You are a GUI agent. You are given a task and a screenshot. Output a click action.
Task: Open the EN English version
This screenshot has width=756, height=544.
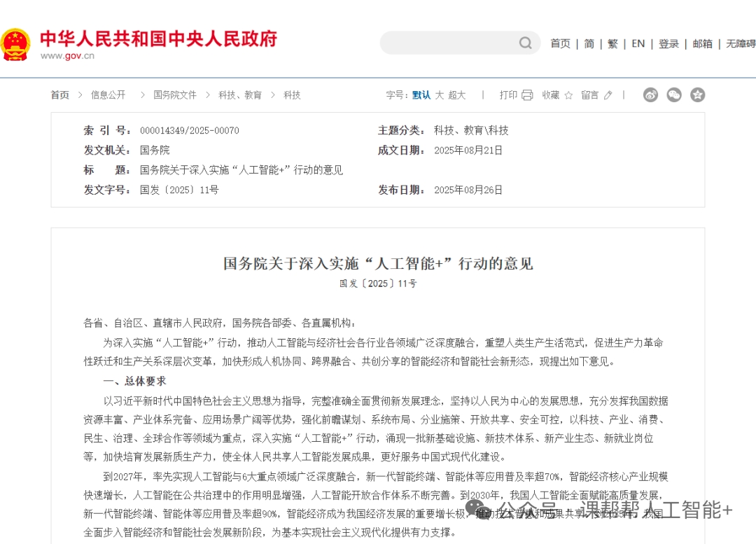coord(638,43)
